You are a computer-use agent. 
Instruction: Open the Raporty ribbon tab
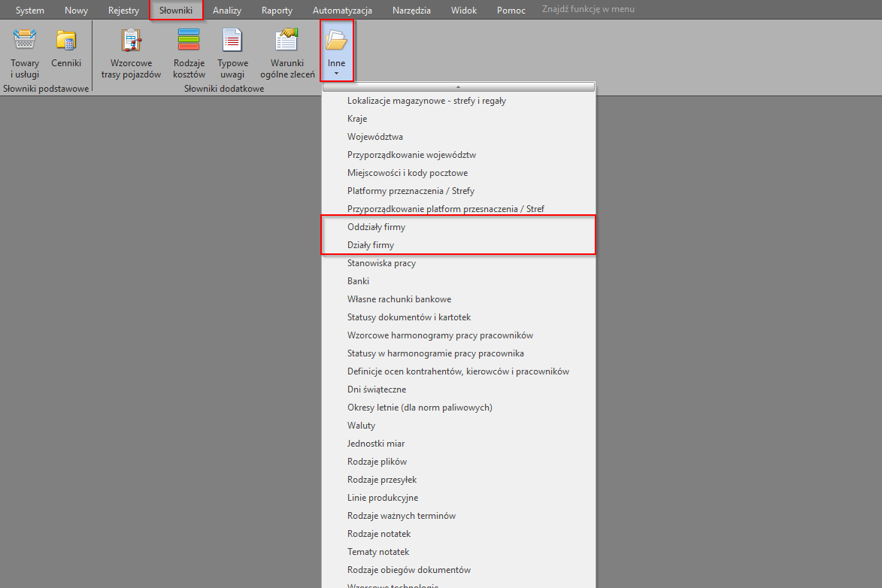[x=277, y=11]
